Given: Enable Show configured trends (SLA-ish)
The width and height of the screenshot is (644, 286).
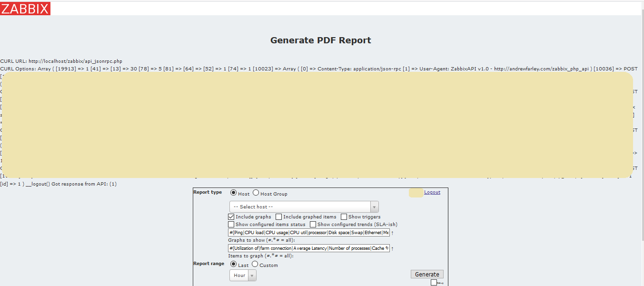Looking at the screenshot, I should (313, 224).
